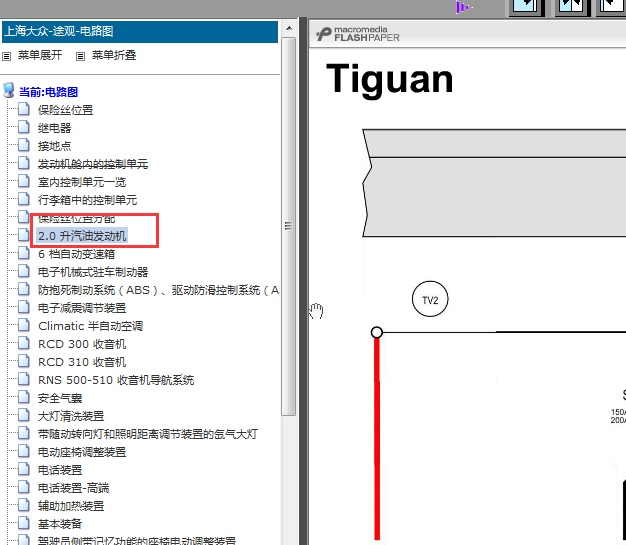Open RCD 310 收音机 item
Image resolution: width=626 pixels, height=545 pixels.
point(82,362)
